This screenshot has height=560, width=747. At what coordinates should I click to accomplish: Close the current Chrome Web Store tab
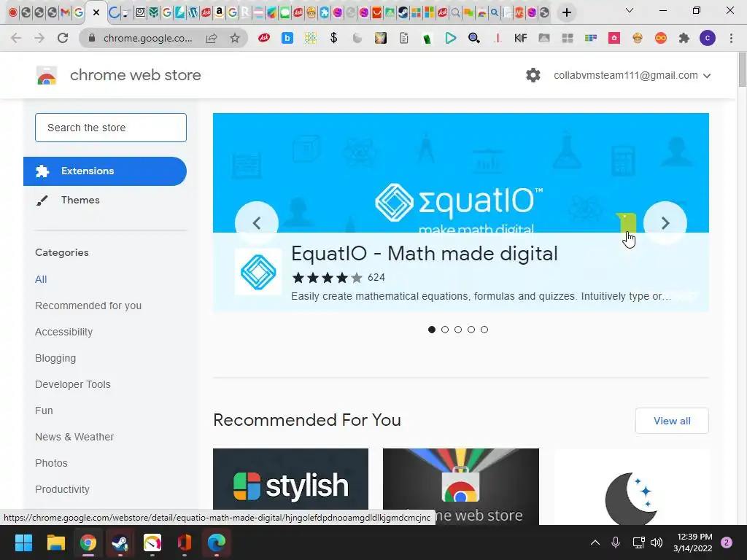click(x=96, y=13)
